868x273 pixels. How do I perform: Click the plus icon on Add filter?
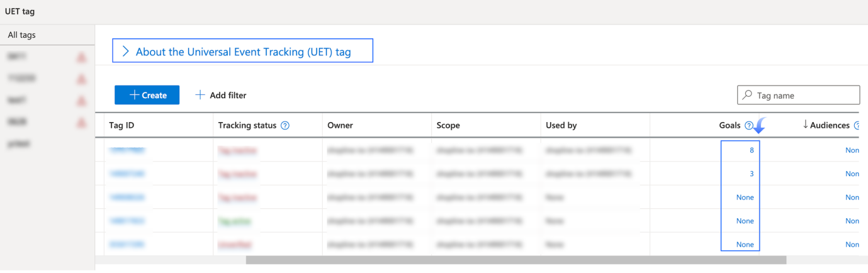click(200, 95)
